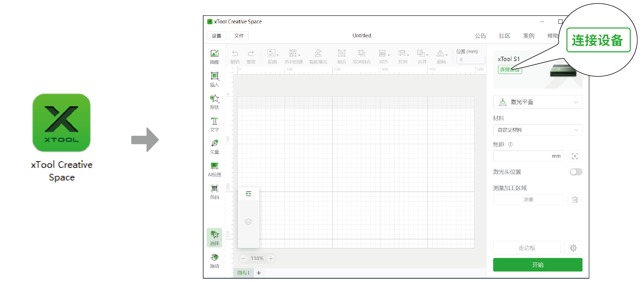Click the 条码 (Barcode) icon
The height and width of the screenshot is (282, 644).
[214, 192]
